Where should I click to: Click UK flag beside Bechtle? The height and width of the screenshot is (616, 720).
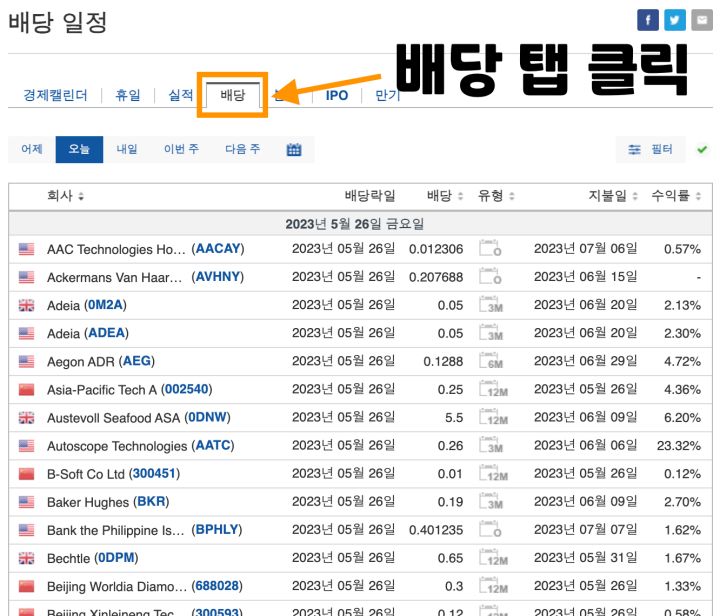click(x=26, y=558)
